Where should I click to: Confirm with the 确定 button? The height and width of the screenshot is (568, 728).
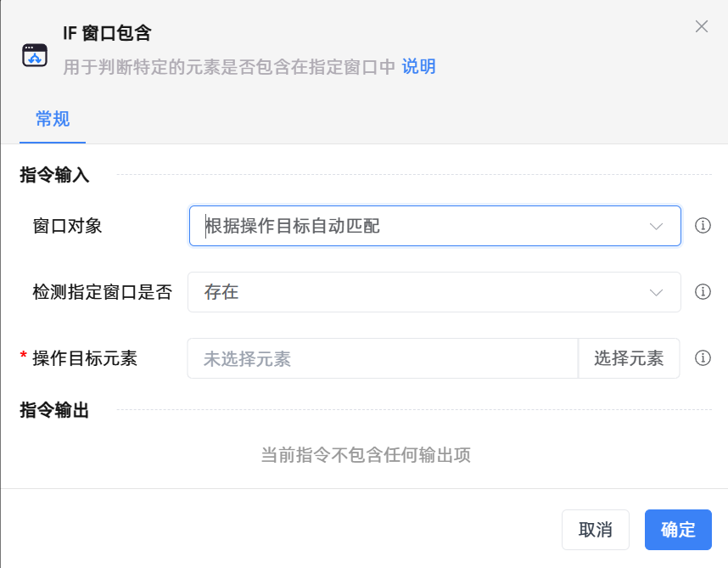678,530
